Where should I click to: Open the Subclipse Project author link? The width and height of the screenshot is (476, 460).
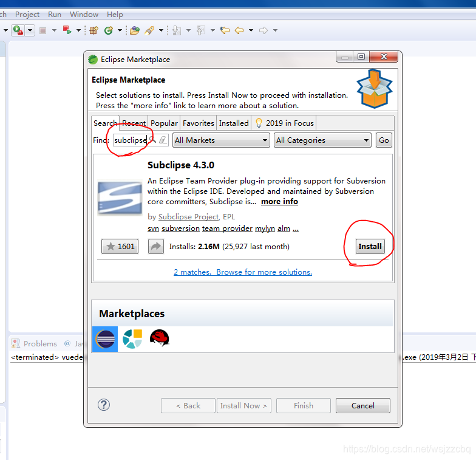pos(188,216)
